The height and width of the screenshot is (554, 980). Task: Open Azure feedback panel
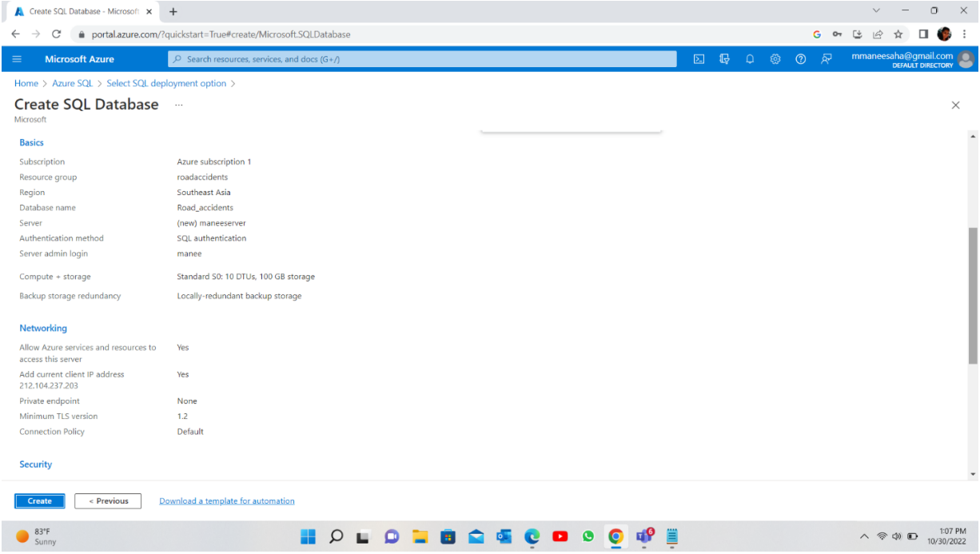(827, 59)
